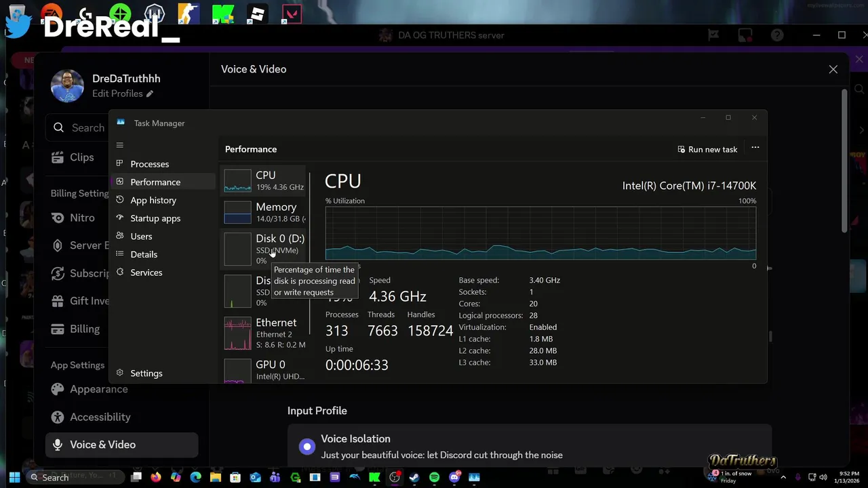
Task: Click the Windows taskbar Search box
Action: click(x=76, y=477)
